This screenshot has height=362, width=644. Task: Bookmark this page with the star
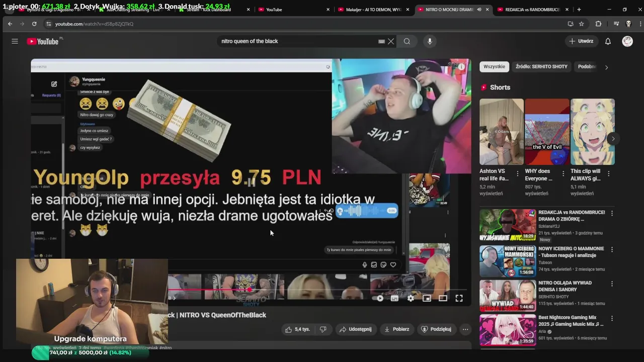pos(582,24)
